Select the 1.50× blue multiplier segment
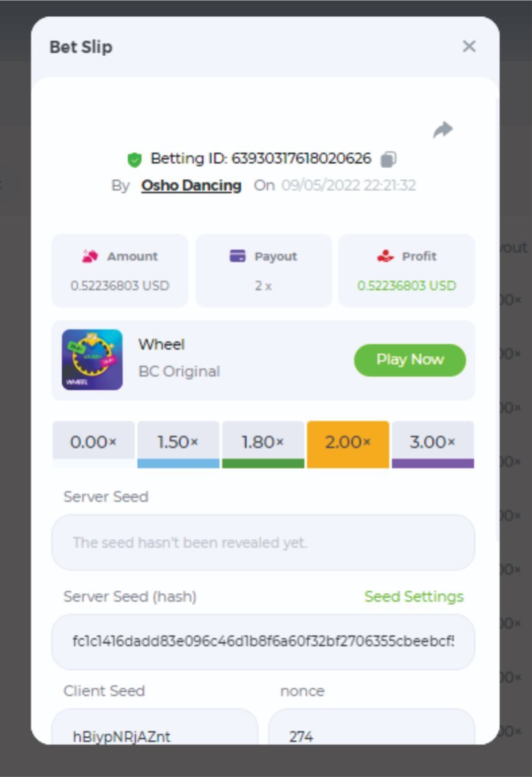 point(178,444)
